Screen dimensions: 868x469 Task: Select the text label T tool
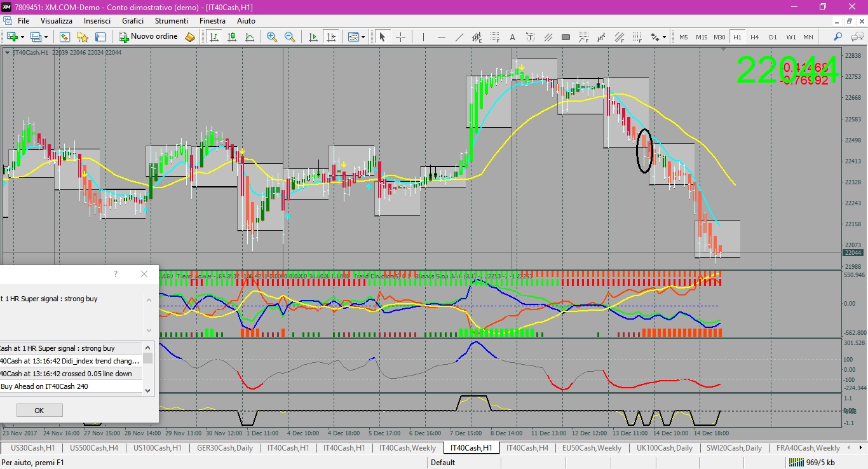click(x=531, y=37)
